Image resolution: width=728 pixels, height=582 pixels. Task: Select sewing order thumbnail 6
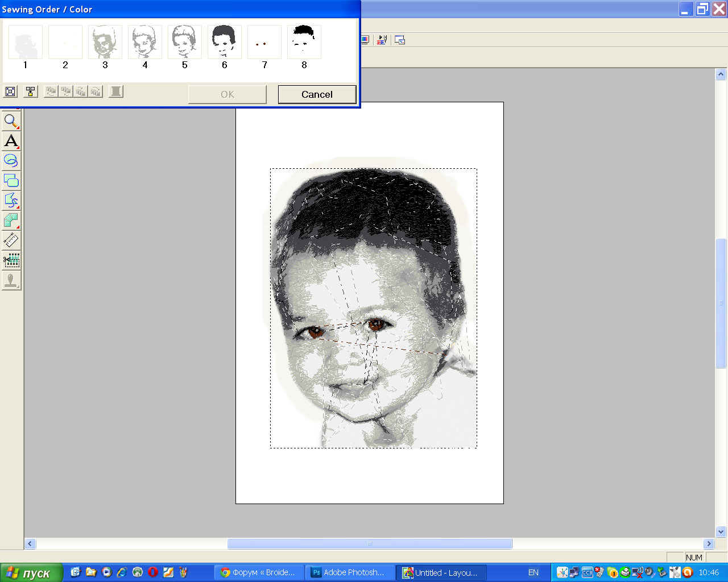[x=224, y=43]
